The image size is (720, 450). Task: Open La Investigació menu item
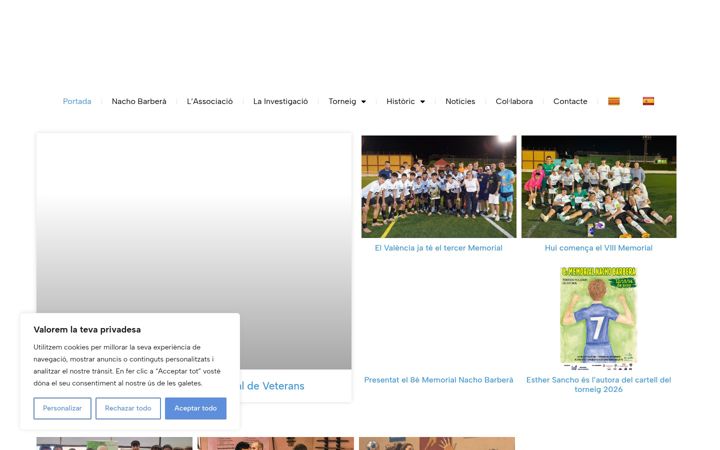point(280,101)
